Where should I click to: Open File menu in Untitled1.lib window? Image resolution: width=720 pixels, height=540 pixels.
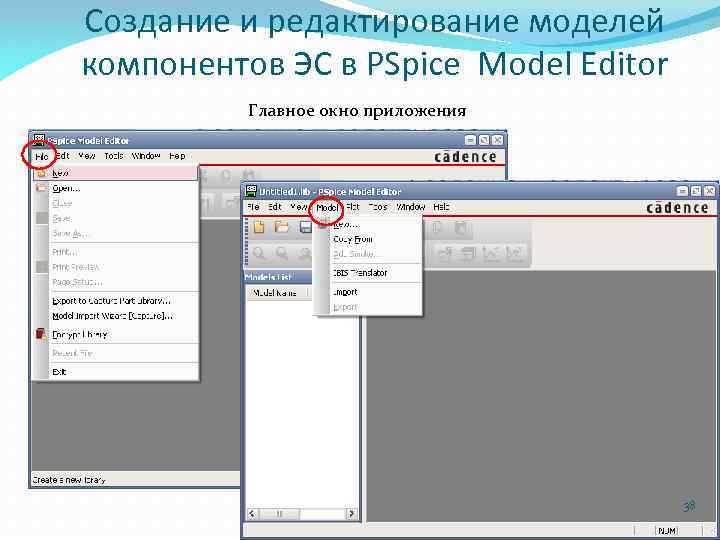(x=253, y=207)
